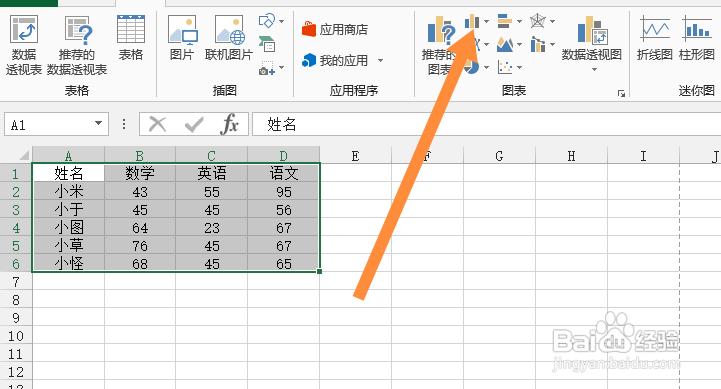Click the cell with name 小怪
Screen dimensions: 721x389
coord(69,263)
